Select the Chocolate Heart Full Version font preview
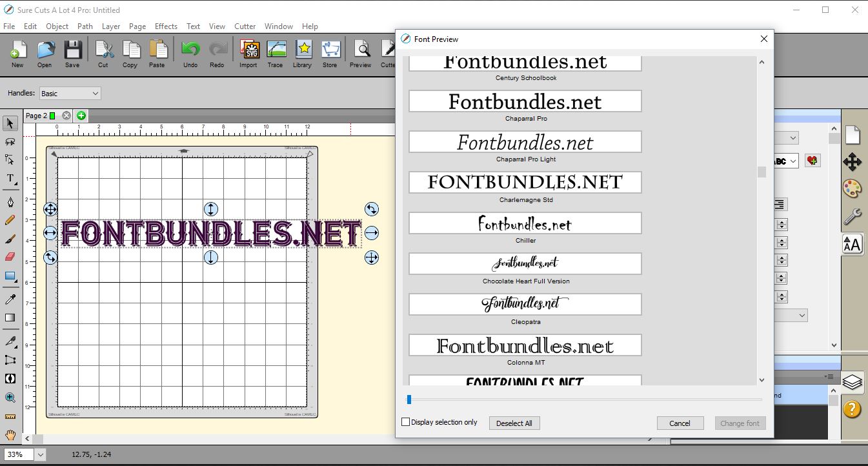 pos(525,263)
